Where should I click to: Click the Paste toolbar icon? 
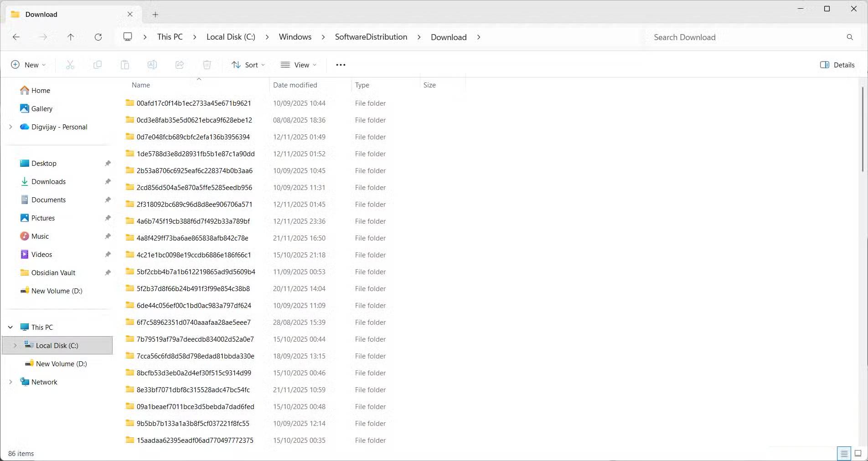tap(125, 65)
